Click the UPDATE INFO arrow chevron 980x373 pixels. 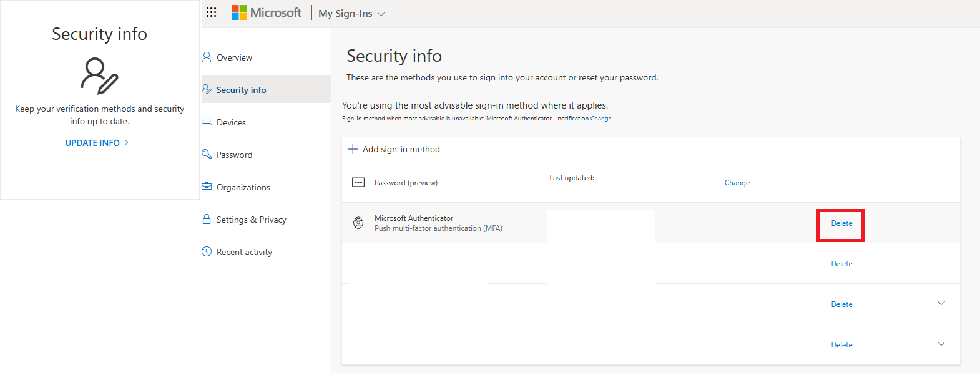click(x=127, y=143)
